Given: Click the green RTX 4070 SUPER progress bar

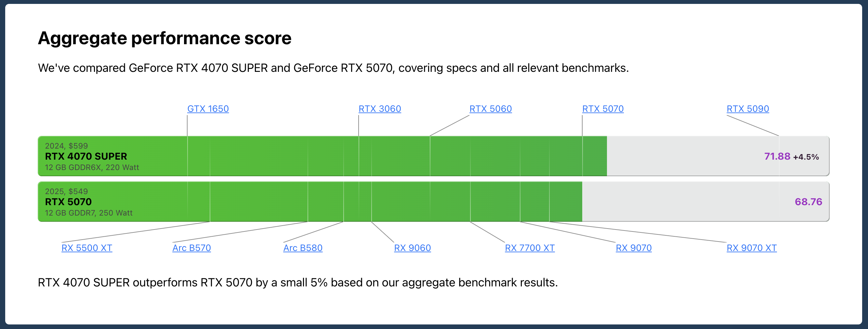Looking at the screenshot, I should (x=322, y=156).
